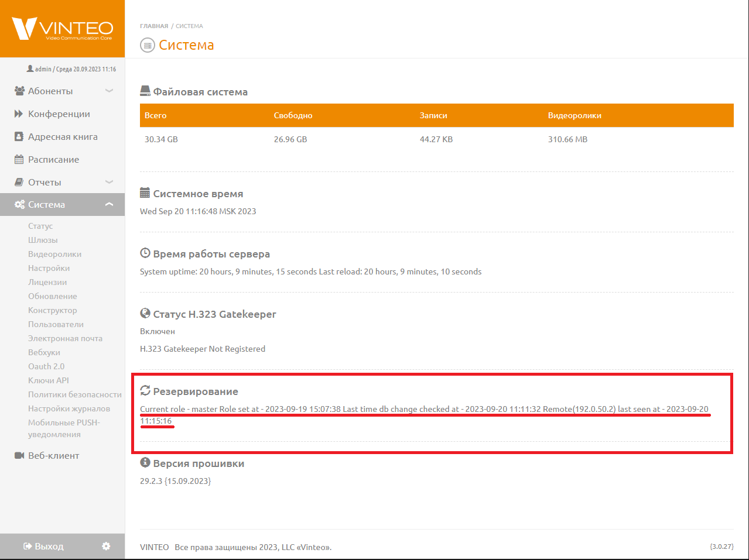Open the settings gear beside Выход
The image size is (749, 560).
pos(106,546)
